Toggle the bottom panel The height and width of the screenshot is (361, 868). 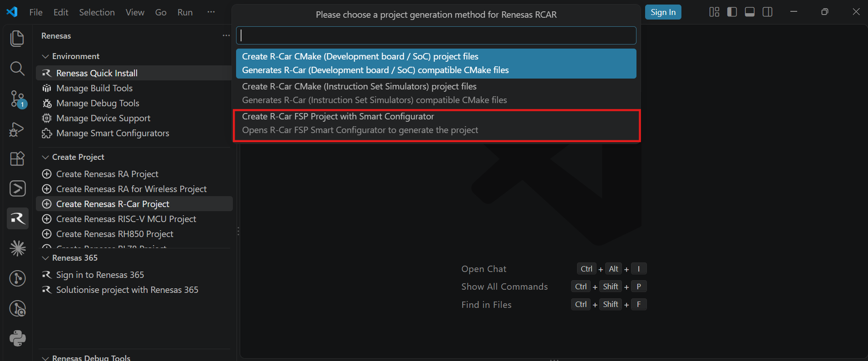[750, 12]
